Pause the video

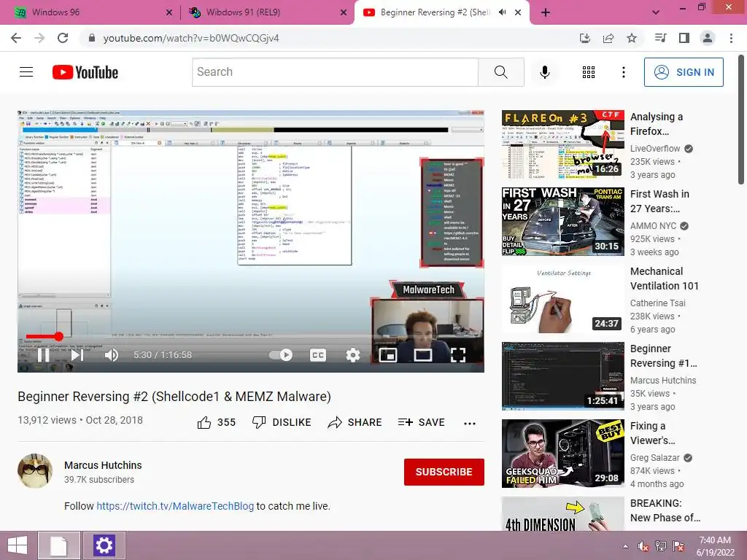43,355
